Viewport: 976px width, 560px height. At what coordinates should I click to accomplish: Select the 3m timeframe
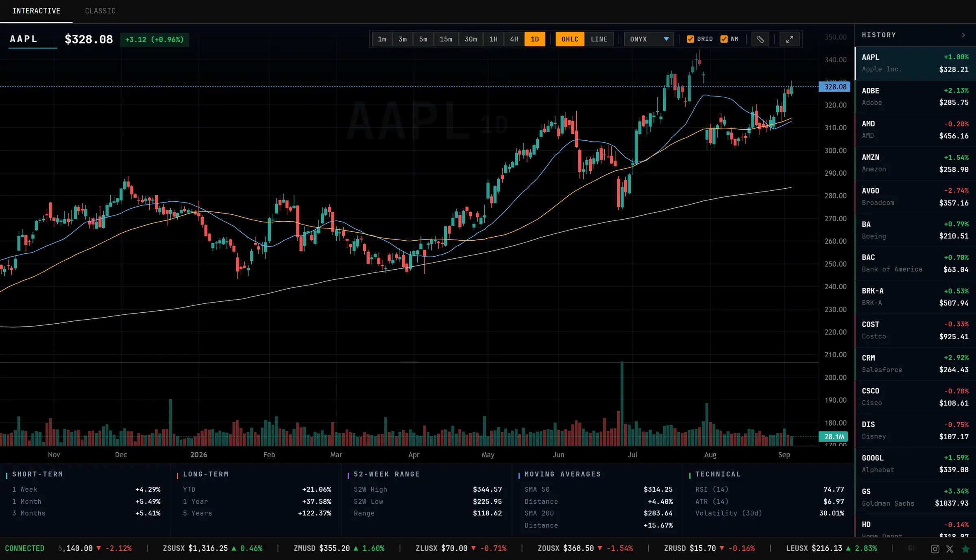(x=403, y=39)
